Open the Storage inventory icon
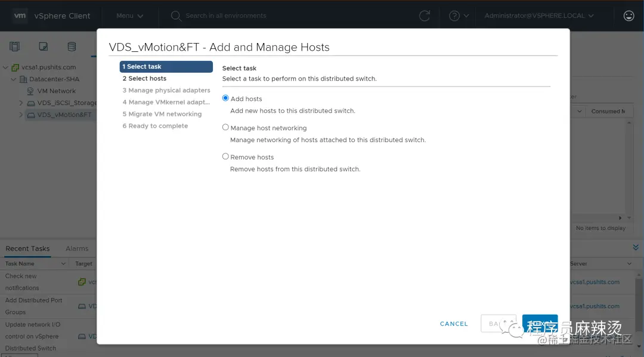Screen dimensions: 644x357 [x=72, y=47]
